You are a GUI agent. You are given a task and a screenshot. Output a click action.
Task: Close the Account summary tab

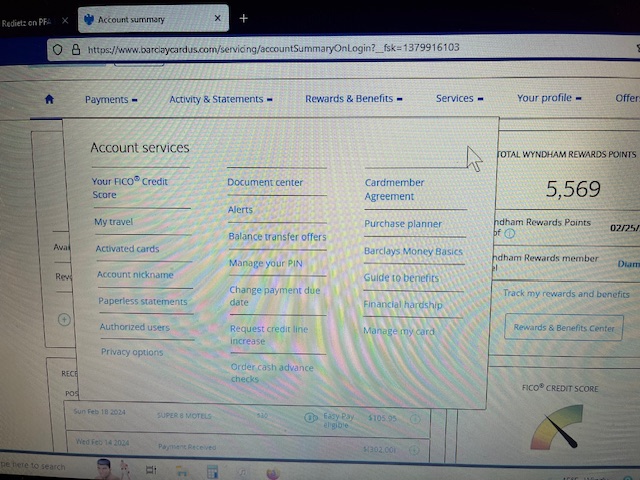(218, 18)
